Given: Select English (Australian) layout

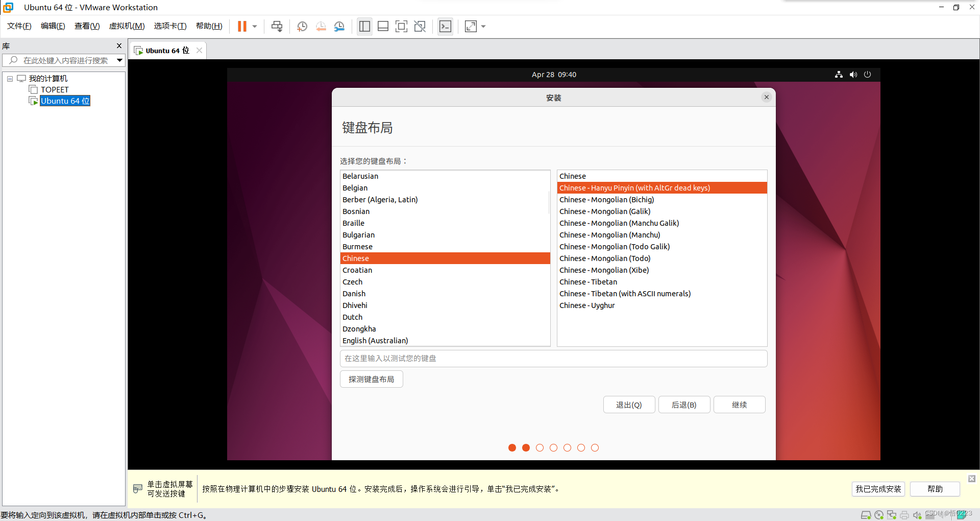Looking at the screenshot, I should (x=445, y=341).
